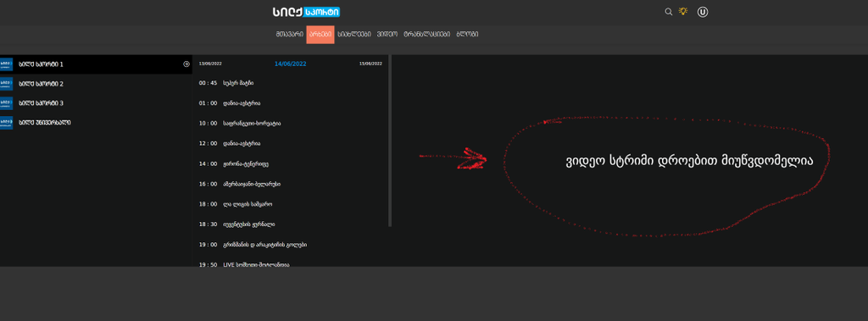The height and width of the screenshot is (321, 868).
Task: Open the ბლოგი menu item
Action: (x=467, y=35)
